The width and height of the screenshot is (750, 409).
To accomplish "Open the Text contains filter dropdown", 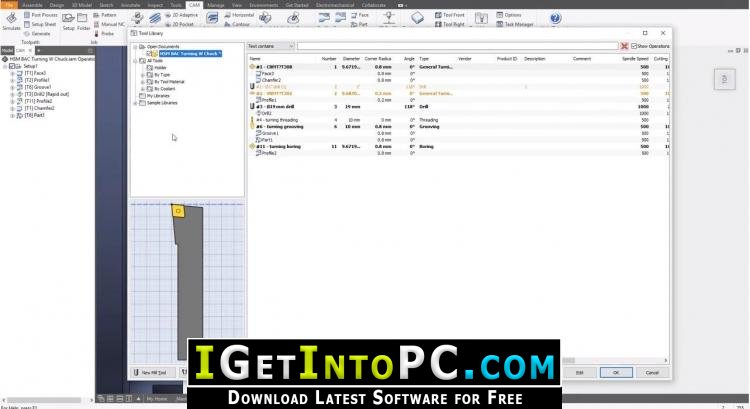I will click(271, 46).
